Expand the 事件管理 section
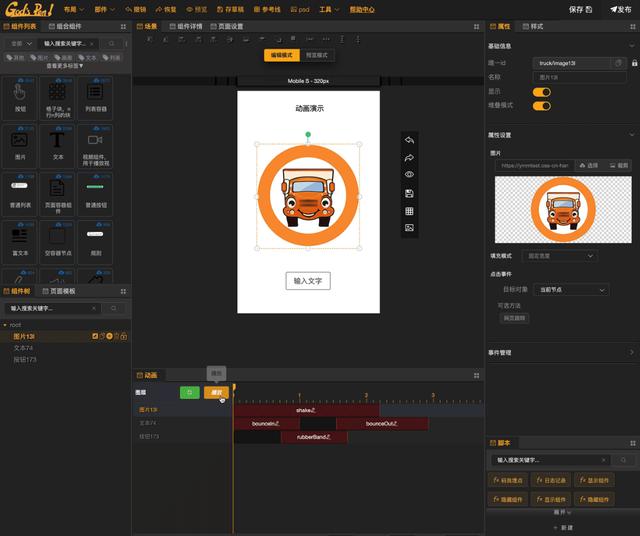The image size is (640, 536). click(x=632, y=352)
